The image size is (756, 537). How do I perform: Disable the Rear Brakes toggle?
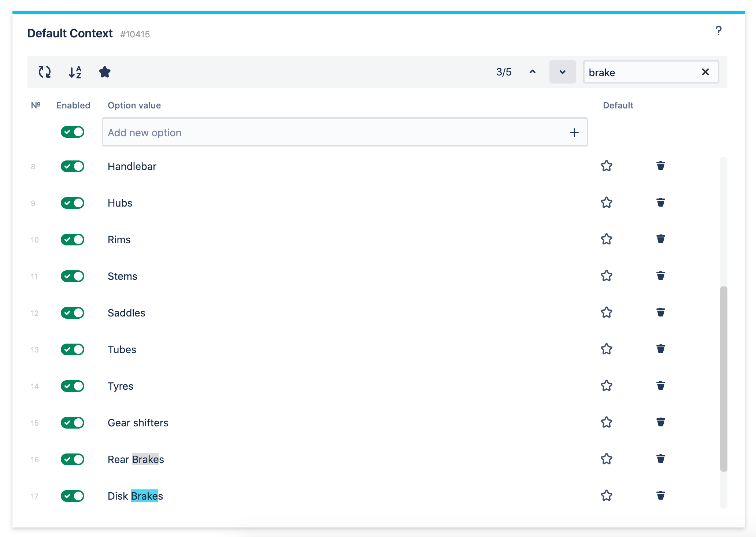(x=73, y=459)
